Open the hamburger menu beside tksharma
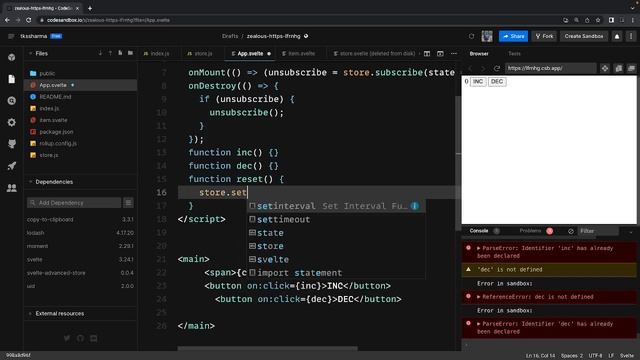640x360 pixels. point(11,36)
